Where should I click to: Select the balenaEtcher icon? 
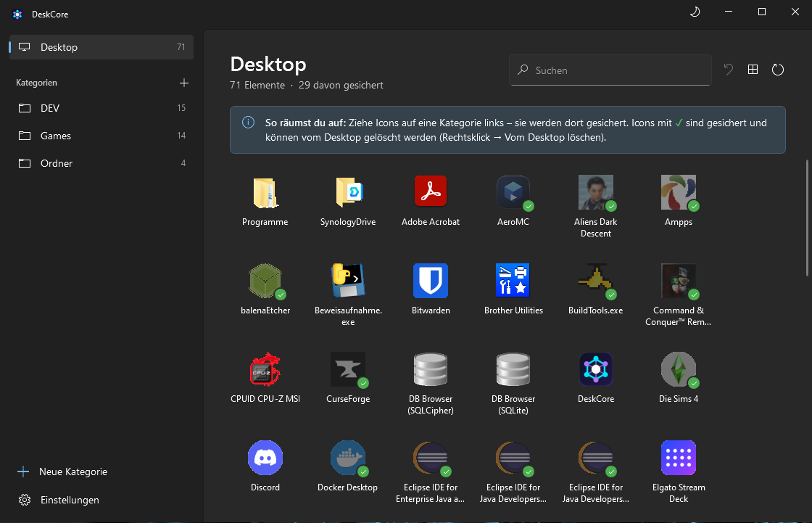(265, 281)
